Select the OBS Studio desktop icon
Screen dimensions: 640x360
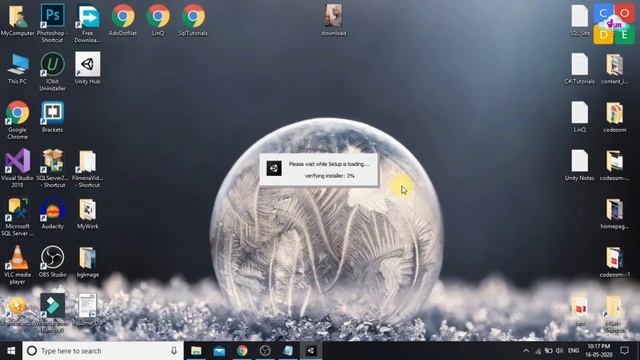(x=52, y=262)
